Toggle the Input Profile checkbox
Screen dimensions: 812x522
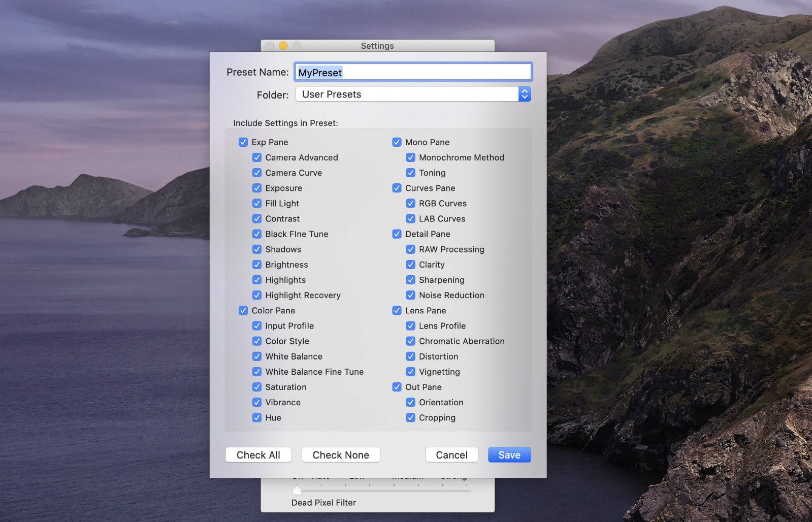click(257, 326)
